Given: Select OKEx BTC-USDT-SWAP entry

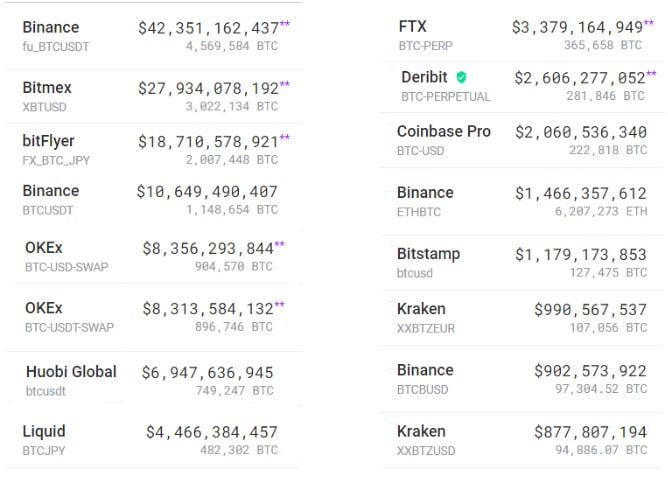Looking at the screenshot, I should click(154, 317).
